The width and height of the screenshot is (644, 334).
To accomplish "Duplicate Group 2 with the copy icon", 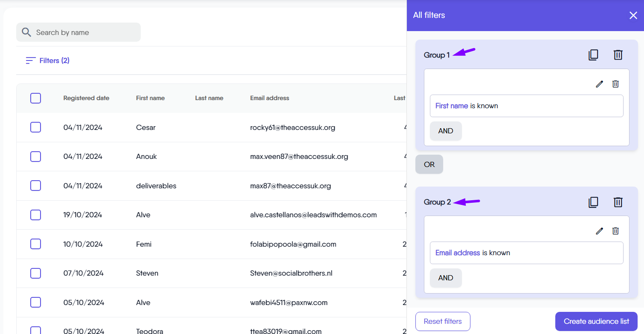I will coord(593,202).
